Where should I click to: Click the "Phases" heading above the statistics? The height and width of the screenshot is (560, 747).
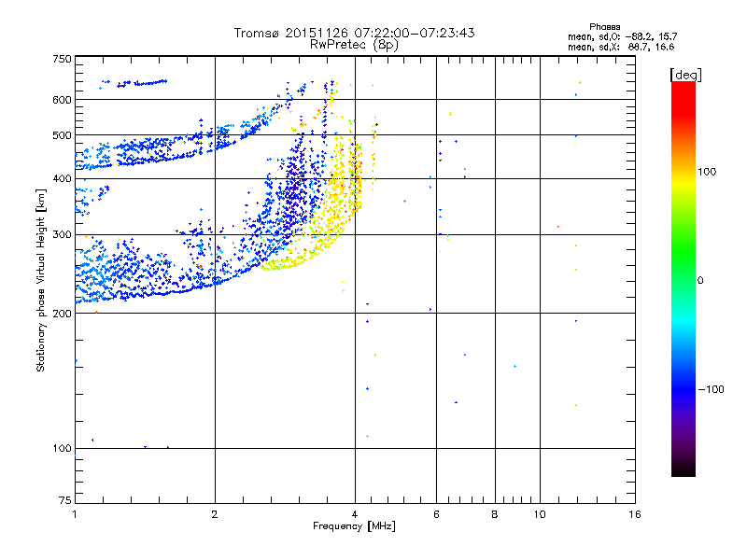pyautogui.click(x=604, y=27)
